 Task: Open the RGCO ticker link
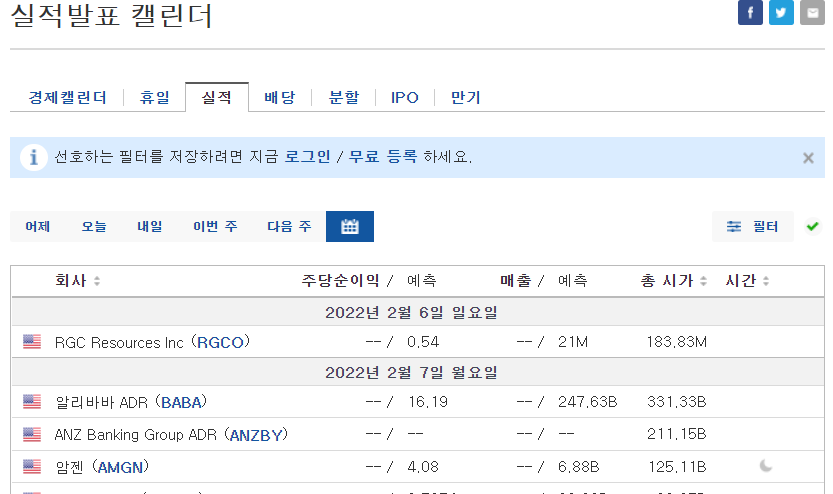(220, 342)
